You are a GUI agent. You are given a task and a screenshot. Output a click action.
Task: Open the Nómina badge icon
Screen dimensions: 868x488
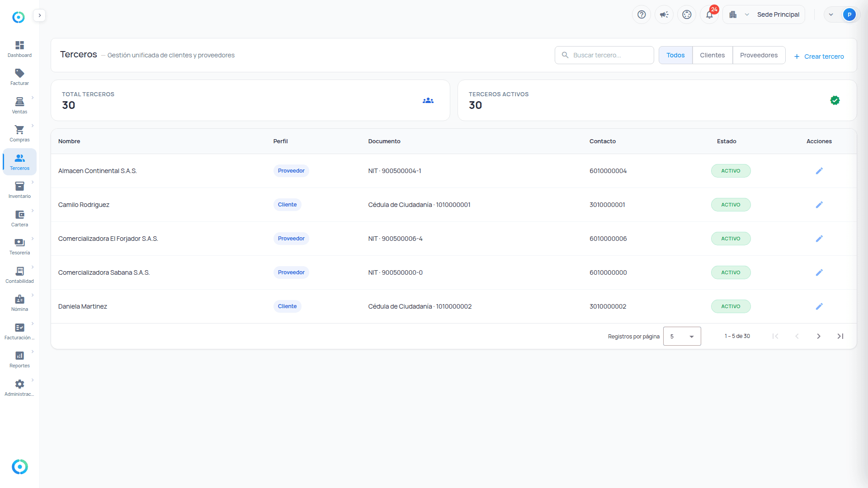[x=19, y=299]
